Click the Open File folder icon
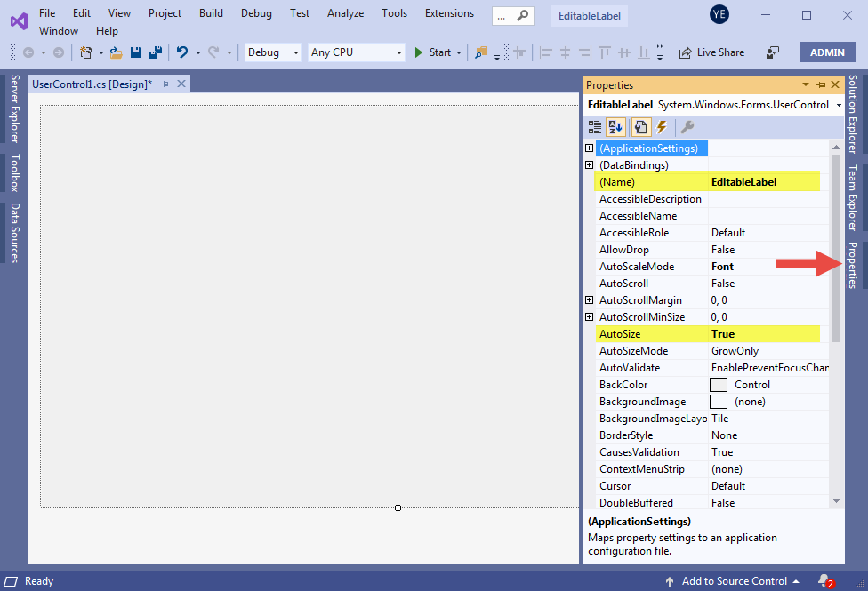Image resolution: width=868 pixels, height=591 pixels. click(x=116, y=52)
